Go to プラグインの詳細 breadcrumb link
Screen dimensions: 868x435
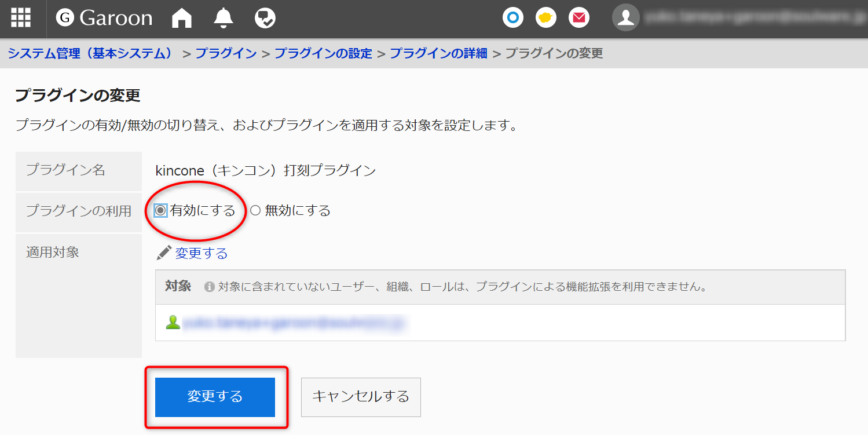point(438,53)
